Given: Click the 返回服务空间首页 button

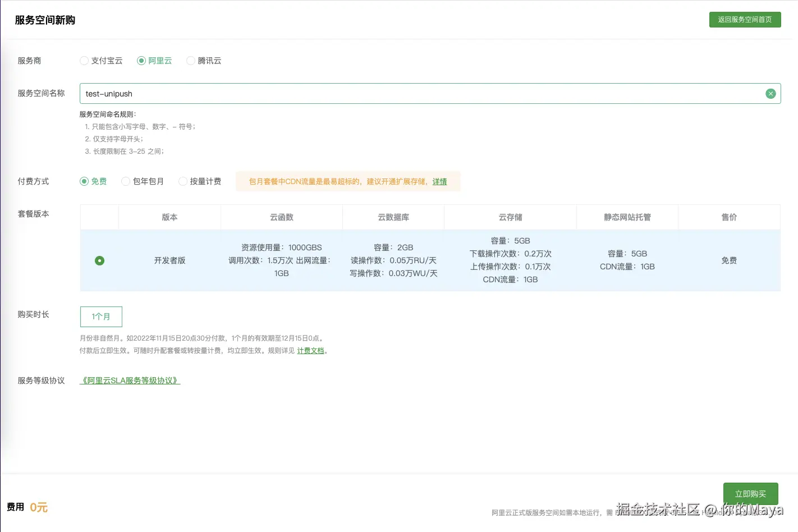Looking at the screenshot, I should click(745, 19).
